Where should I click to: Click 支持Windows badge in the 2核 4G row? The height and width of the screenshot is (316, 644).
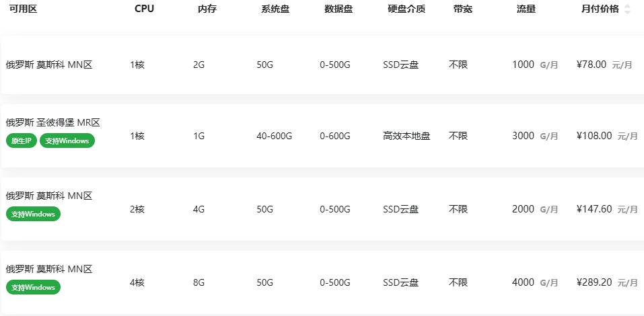34,214
